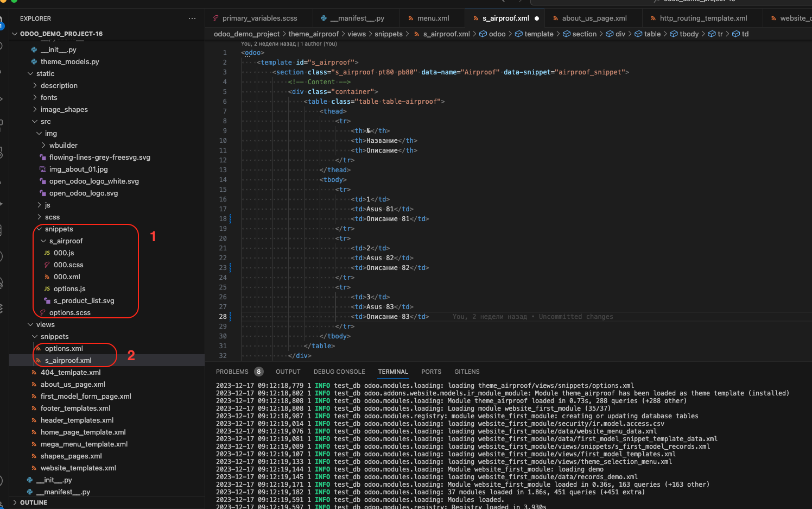This screenshot has height=509, width=812.
Task: Open open_odoo_logo.svg file
Action: pyautogui.click(x=84, y=193)
